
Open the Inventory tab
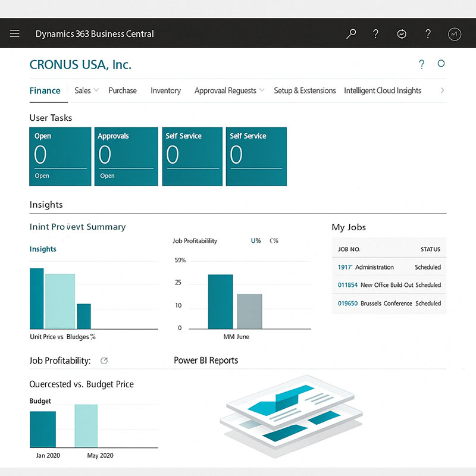[165, 90]
